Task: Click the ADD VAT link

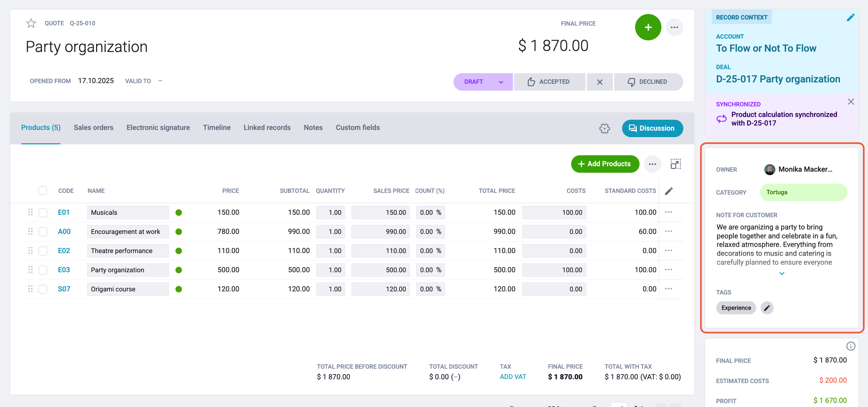Action: 513,377
